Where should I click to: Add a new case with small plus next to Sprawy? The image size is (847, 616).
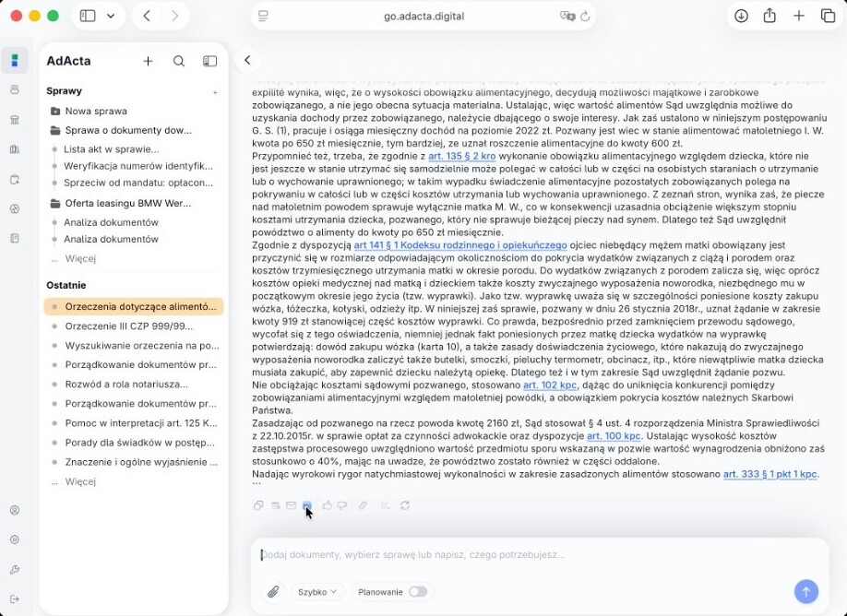pos(215,92)
